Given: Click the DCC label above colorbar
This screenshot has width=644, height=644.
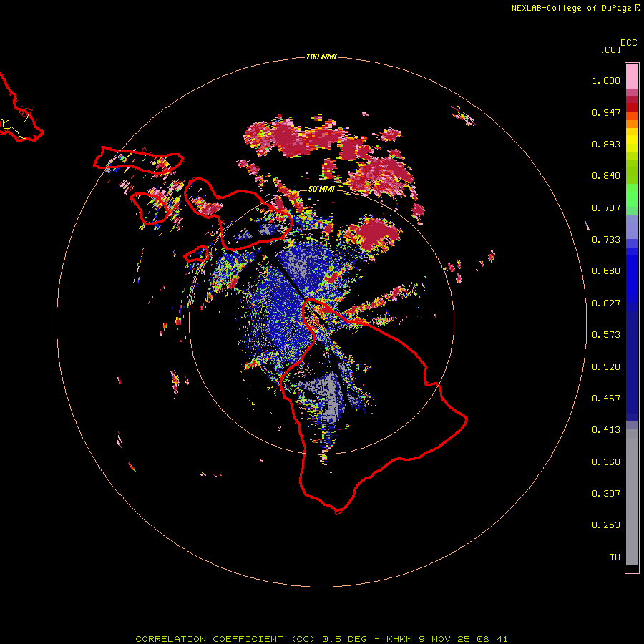Looking at the screenshot, I should coord(629,43).
